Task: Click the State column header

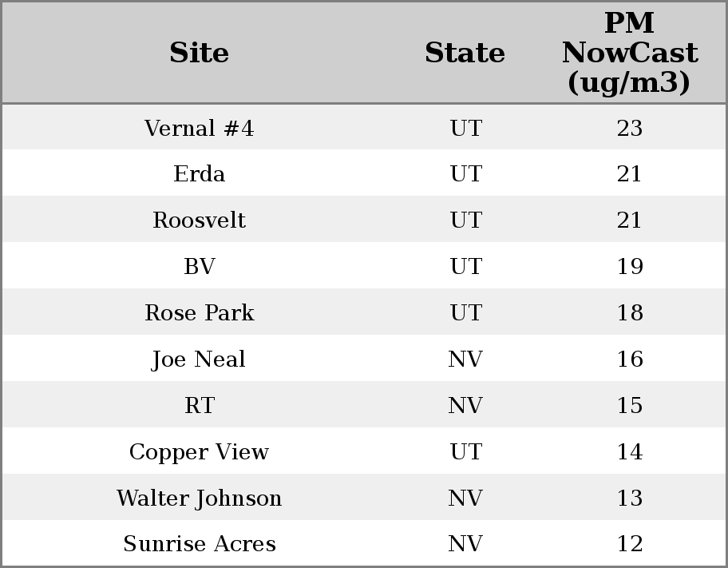Action: click(465, 53)
